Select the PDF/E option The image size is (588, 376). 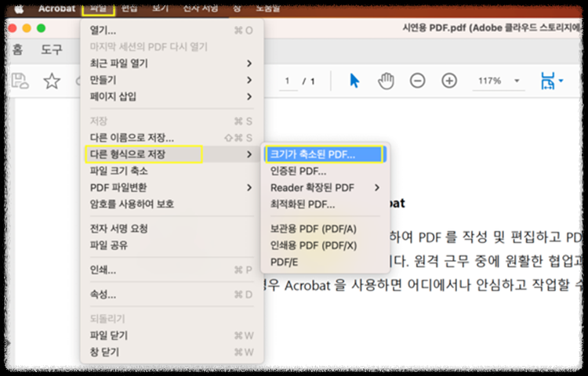(325, 262)
